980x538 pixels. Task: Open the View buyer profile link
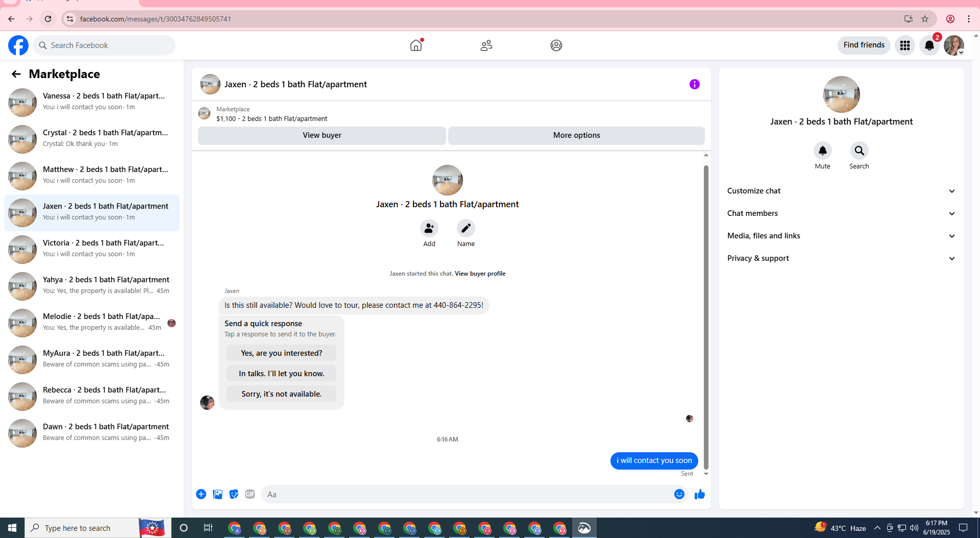[x=480, y=274]
